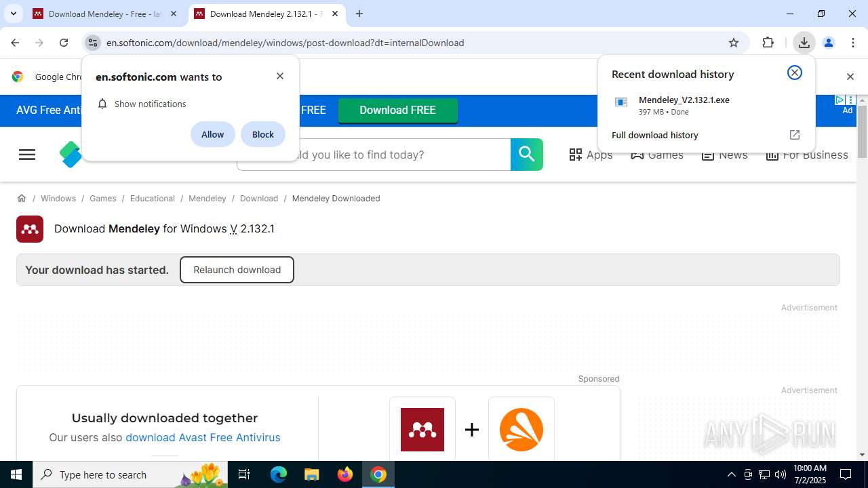
Task: Open the Games breadcrumb link
Action: pyautogui.click(x=103, y=198)
